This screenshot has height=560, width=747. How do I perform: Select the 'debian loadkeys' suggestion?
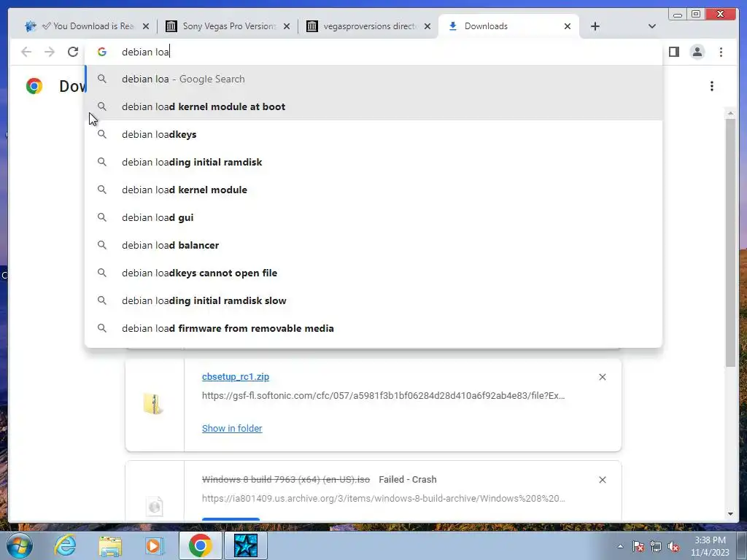[x=373, y=134]
